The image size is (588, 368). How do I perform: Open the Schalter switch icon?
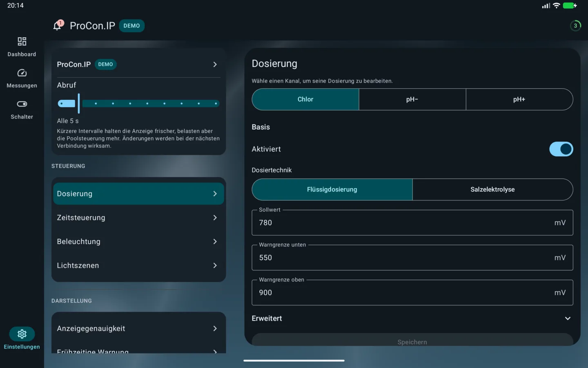pos(22,104)
